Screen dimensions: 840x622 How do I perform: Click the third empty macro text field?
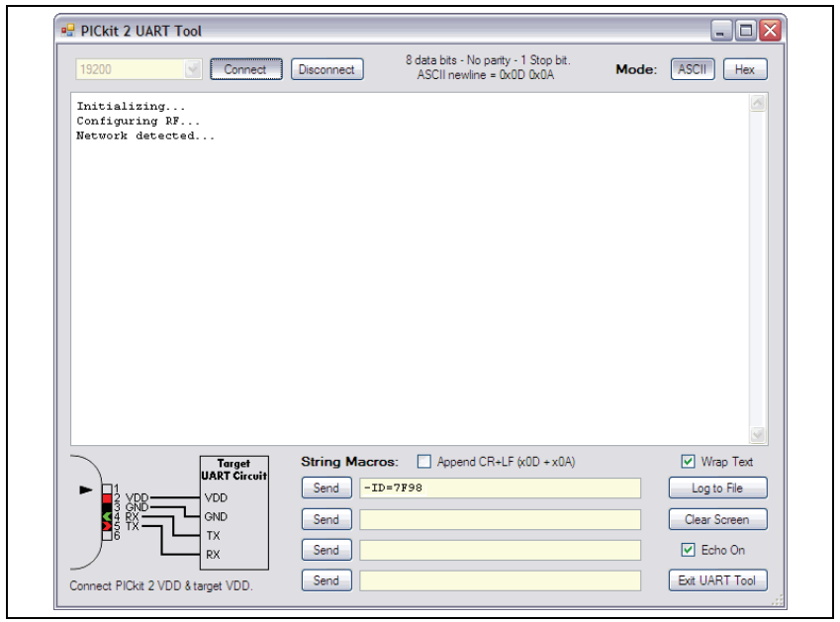tap(500, 550)
